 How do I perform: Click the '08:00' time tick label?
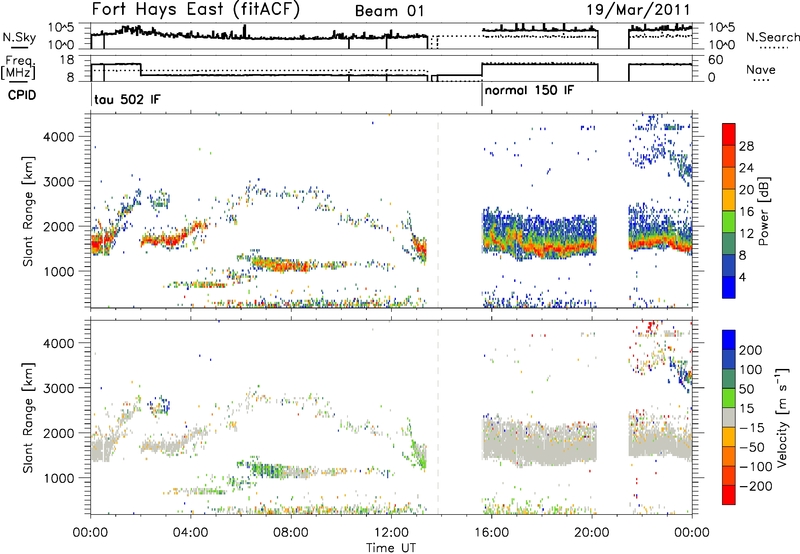[x=291, y=533]
